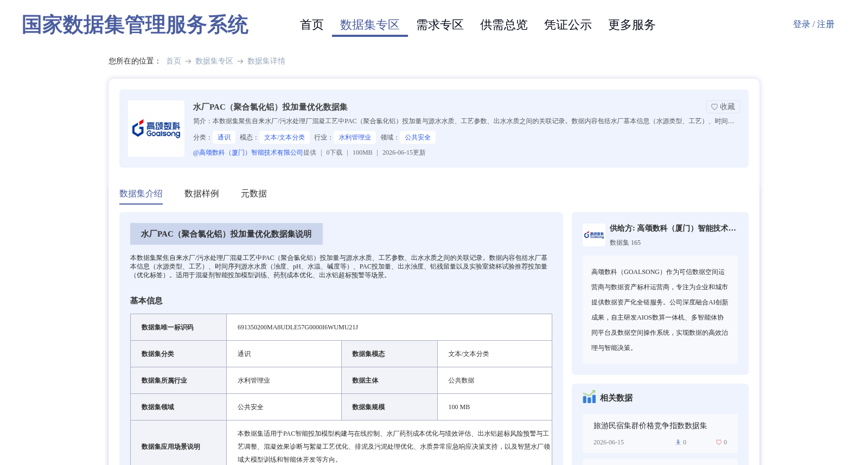Click 数据集专区 breadcrumb link
Viewport: 868px width, 465px height.
coord(214,61)
